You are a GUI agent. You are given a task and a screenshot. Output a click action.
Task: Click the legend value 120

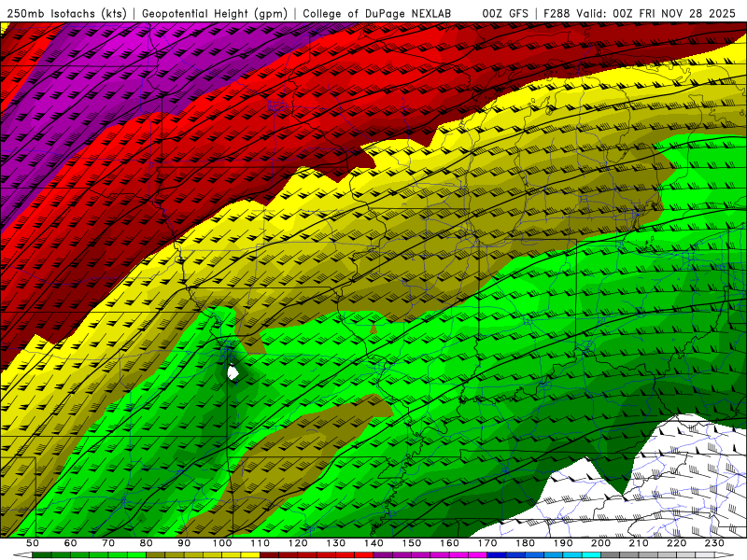click(298, 543)
